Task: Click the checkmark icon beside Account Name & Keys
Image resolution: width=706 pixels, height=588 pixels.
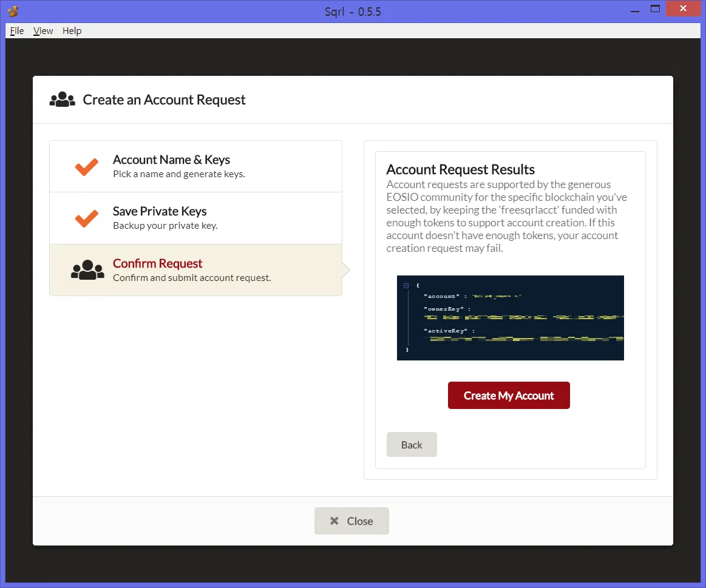Action: (86, 167)
